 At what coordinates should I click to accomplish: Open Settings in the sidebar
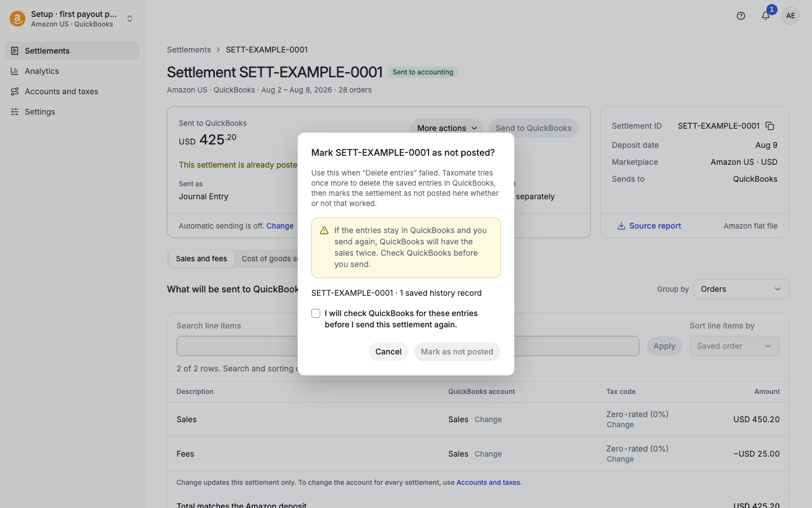pyautogui.click(x=72, y=112)
